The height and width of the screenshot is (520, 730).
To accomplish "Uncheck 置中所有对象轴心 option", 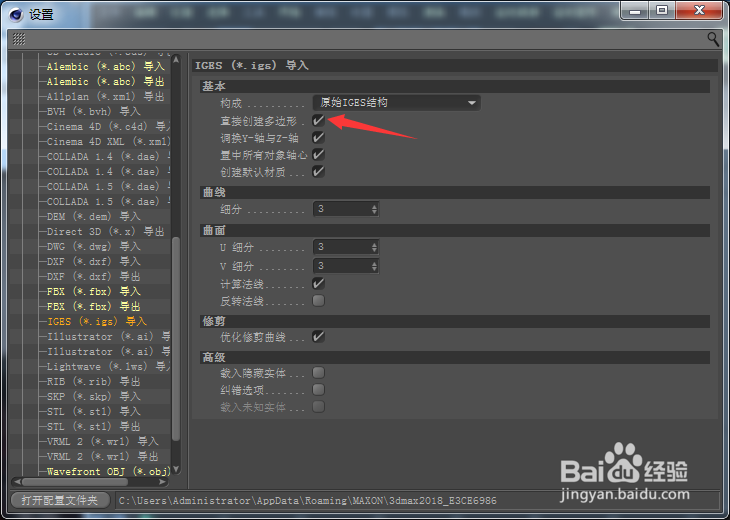I will (x=318, y=155).
